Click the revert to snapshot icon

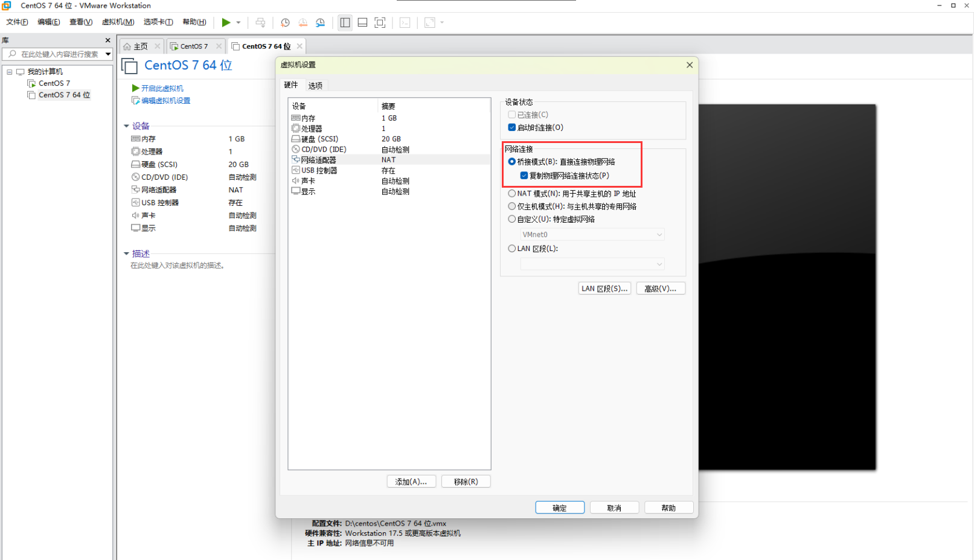[303, 22]
